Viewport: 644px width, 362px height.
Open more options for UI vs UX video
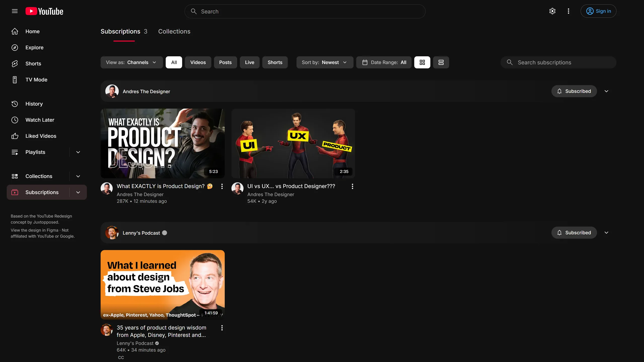(352, 186)
